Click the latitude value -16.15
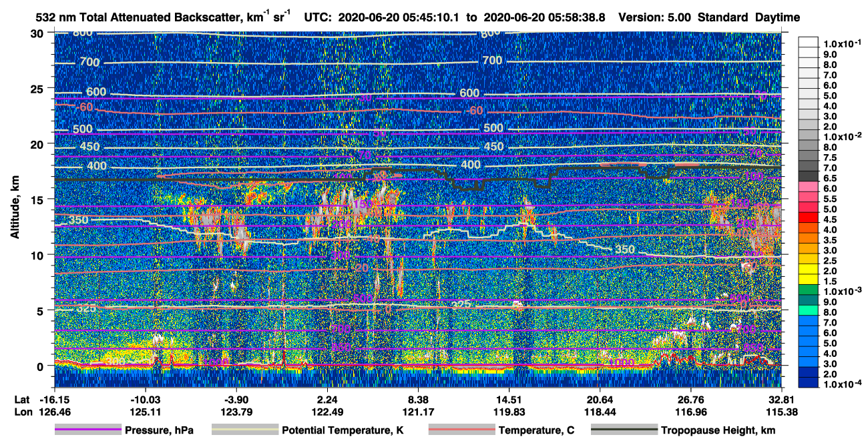868x445 pixels. point(54,399)
